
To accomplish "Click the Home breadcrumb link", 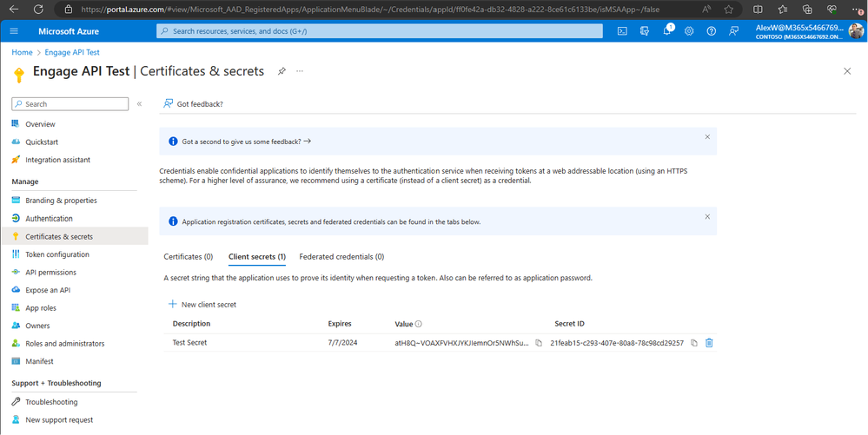I will 22,52.
